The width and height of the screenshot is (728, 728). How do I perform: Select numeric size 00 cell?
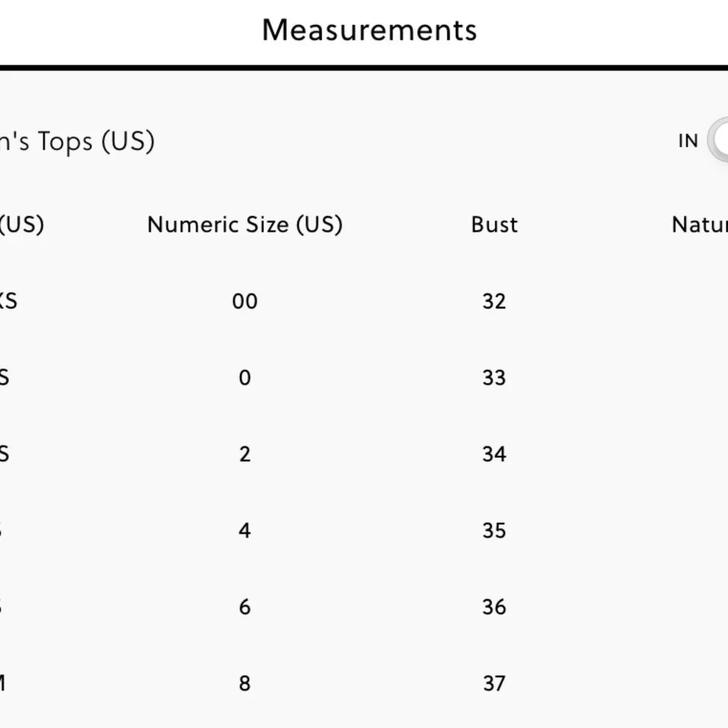pos(245,301)
